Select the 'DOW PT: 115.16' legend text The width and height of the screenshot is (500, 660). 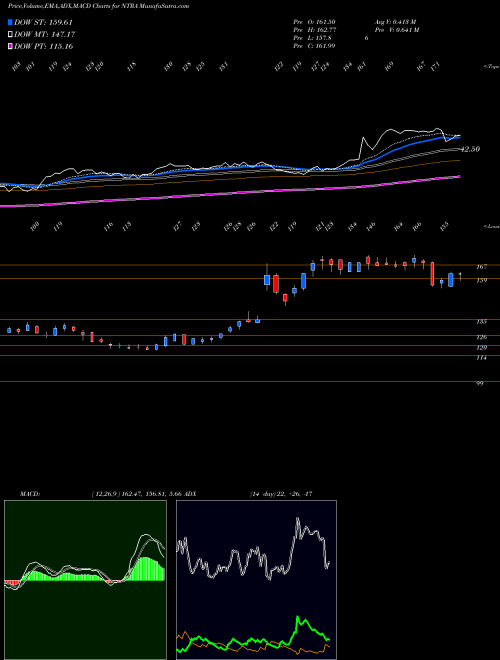click(44, 46)
